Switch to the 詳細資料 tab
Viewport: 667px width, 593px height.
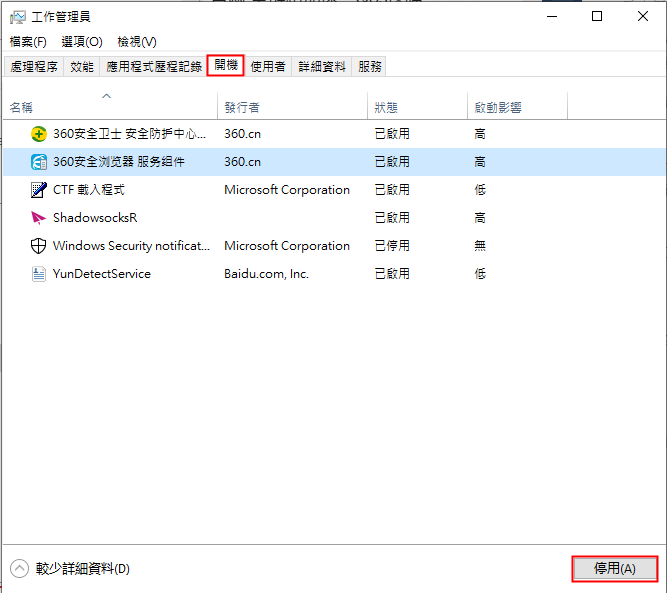pyautogui.click(x=322, y=66)
